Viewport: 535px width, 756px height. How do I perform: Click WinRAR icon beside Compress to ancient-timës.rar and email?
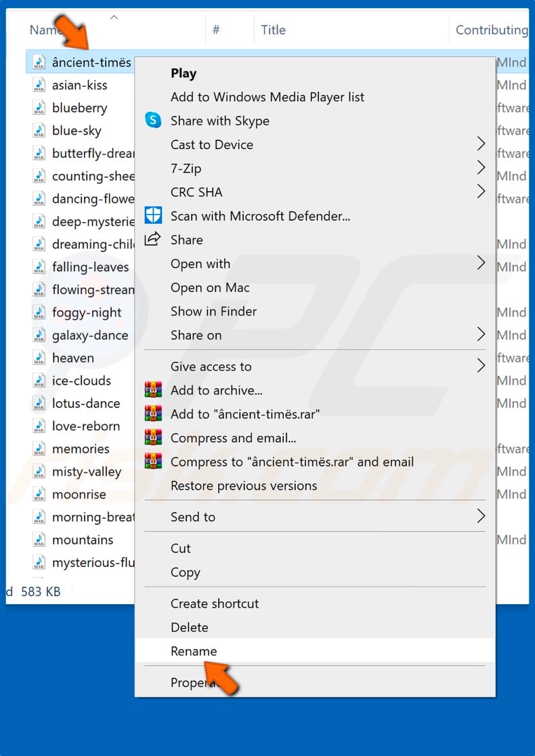pyautogui.click(x=153, y=461)
